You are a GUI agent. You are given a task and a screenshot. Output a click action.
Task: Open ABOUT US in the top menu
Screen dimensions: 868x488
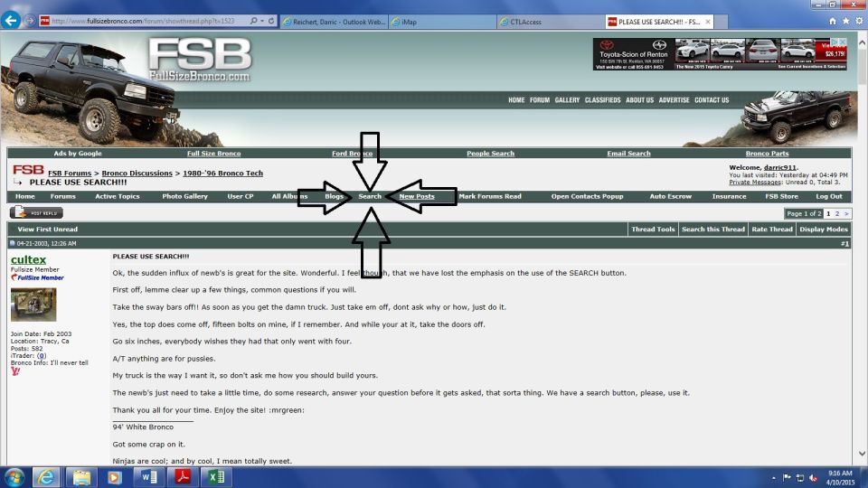point(639,100)
